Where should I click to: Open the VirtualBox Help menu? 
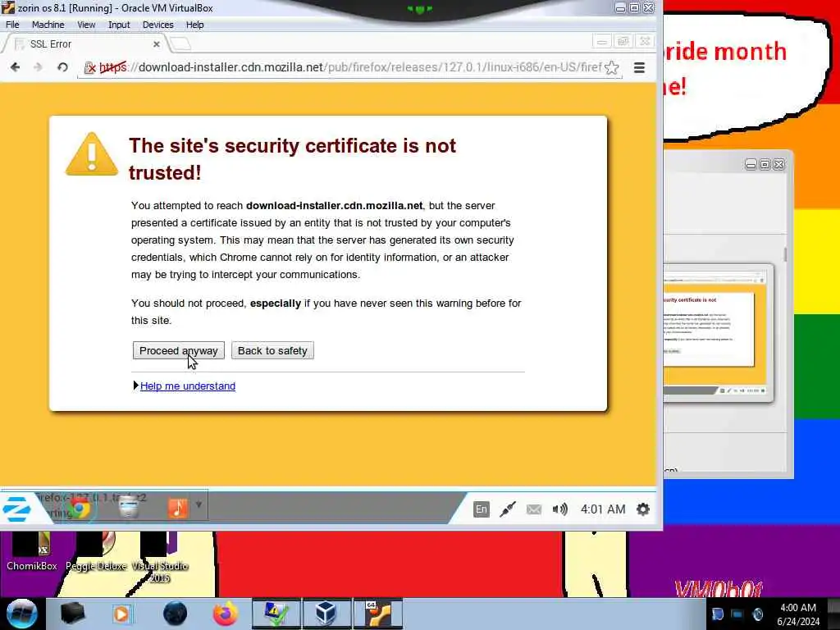pyautogui.click(x=194, y=25)
